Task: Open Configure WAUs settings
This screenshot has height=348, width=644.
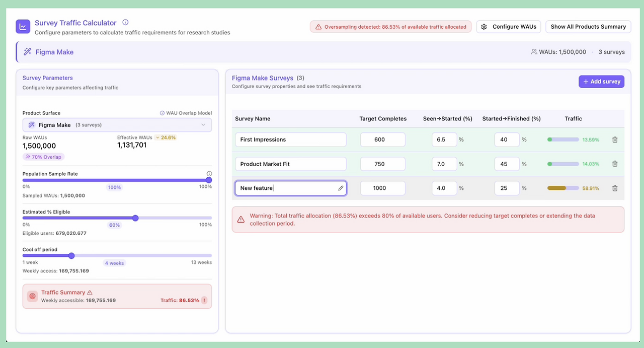Action: pos(509,27)
